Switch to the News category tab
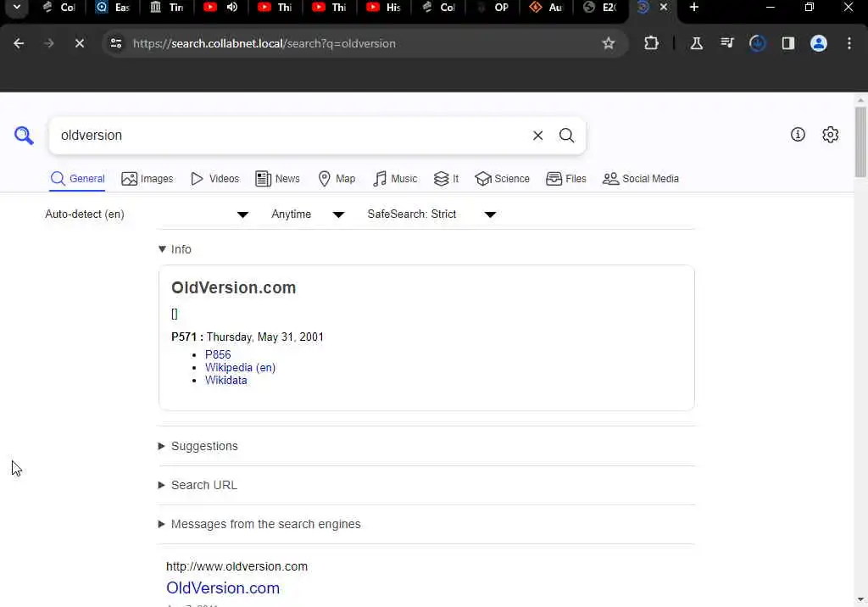This screenshot has height=607, width=868. [277, 178]
